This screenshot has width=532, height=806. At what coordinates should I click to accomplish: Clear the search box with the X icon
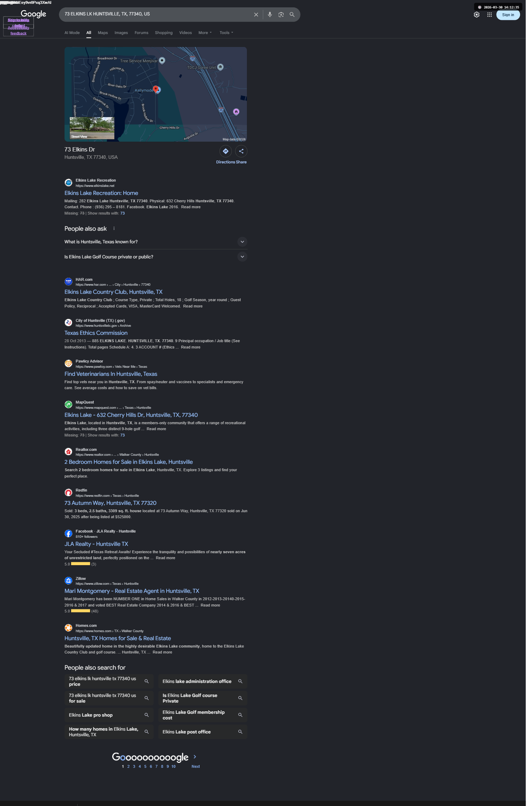[x=256, y=15]
